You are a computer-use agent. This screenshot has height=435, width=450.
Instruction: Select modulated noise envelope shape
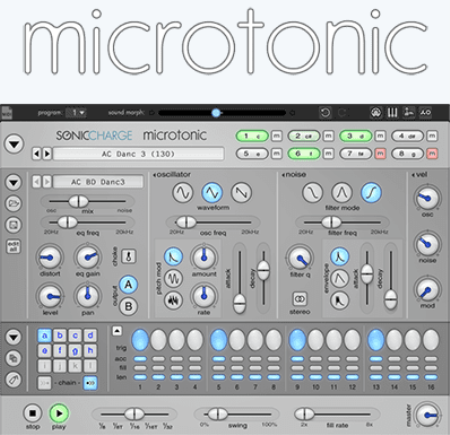(339, 300)
